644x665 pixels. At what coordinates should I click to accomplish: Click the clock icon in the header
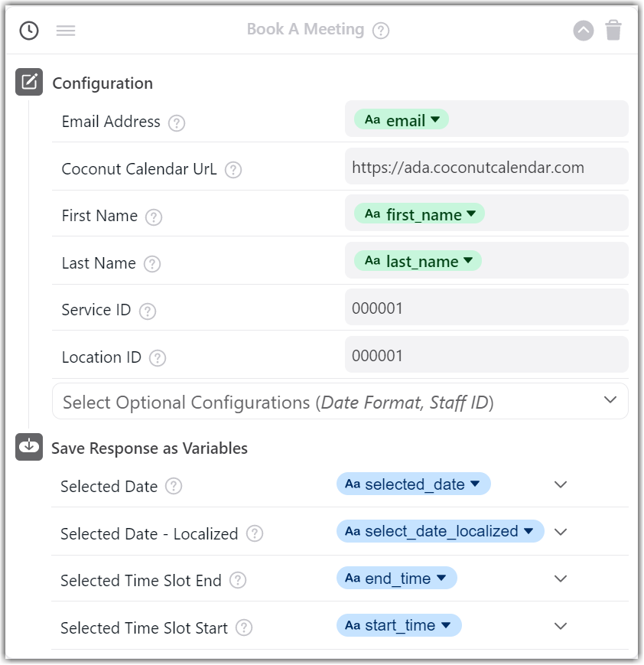[28, 31]
